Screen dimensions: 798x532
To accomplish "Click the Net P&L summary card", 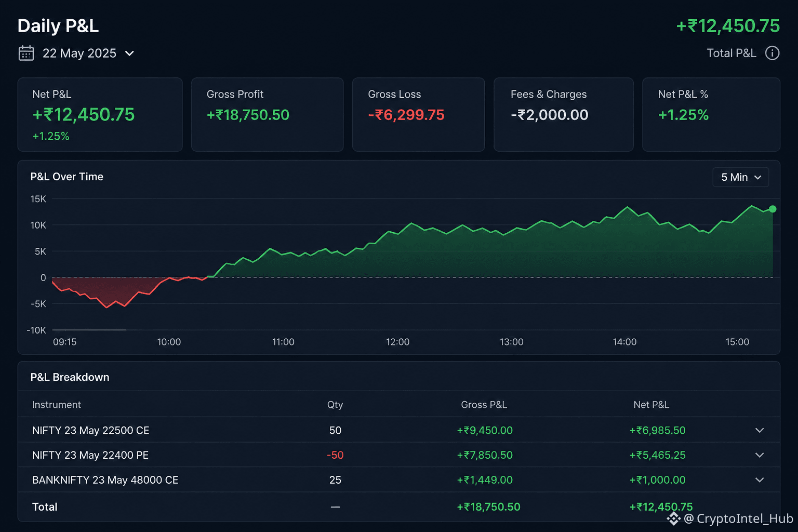I will point(100,115).
